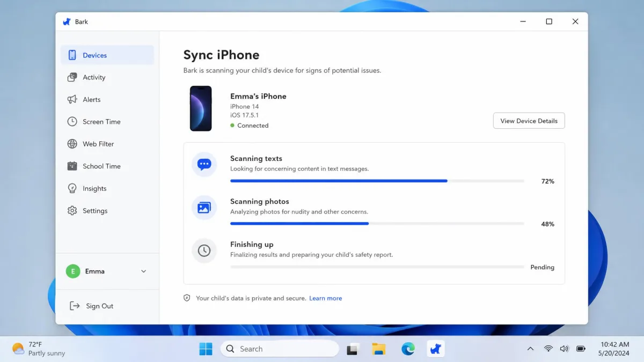The height and width of the screenshot is (362, 644).
Task: Click the Sign Out arrow icon
Action: [75, 306]
